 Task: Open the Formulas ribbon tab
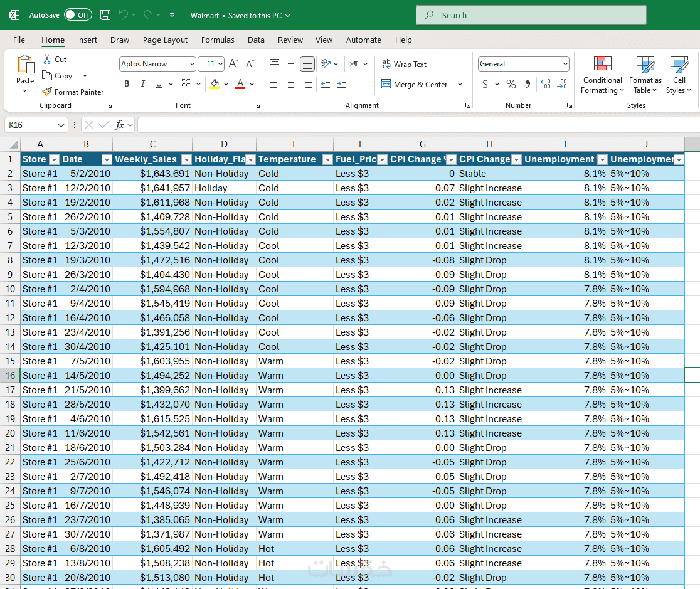(x=218, y=40)
